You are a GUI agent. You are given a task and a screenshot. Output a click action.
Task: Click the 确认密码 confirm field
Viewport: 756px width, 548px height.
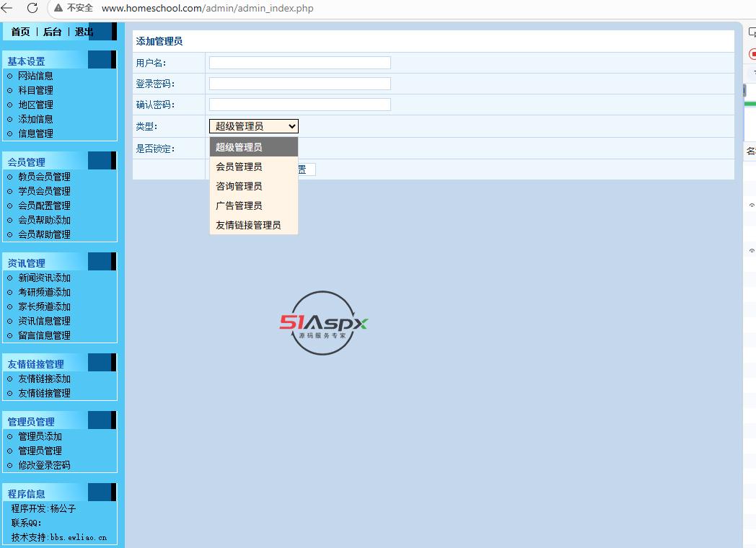point(300,105)
